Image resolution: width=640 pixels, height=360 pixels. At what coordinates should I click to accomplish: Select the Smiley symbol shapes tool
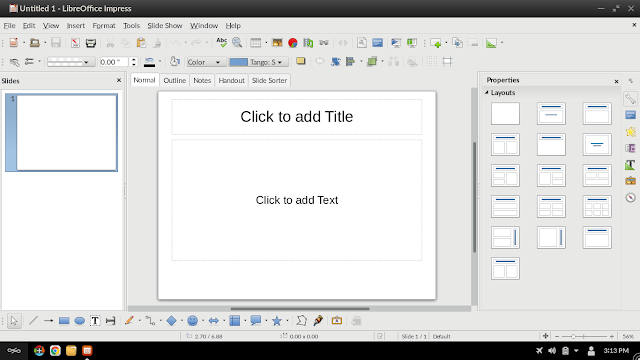(192, 321)
